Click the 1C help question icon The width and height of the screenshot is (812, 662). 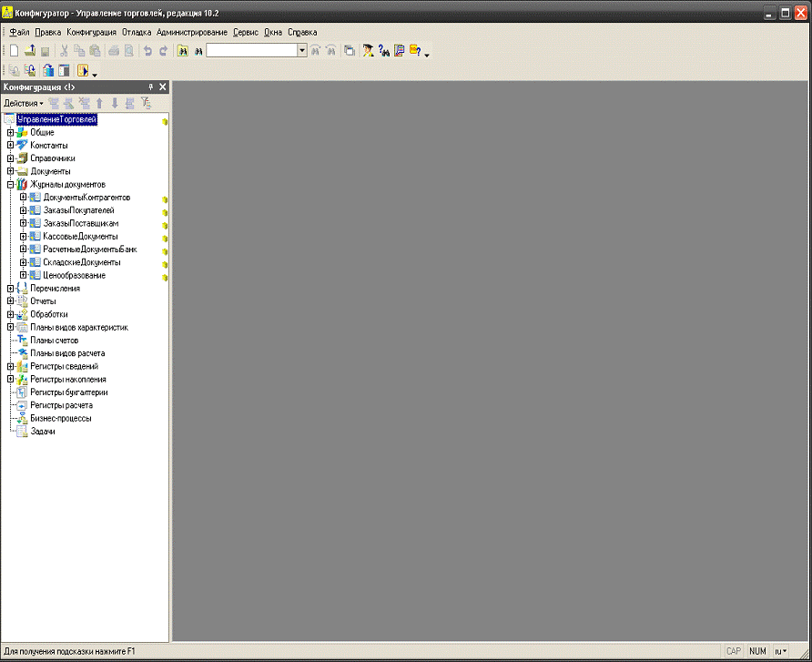[x=415, y=50]
